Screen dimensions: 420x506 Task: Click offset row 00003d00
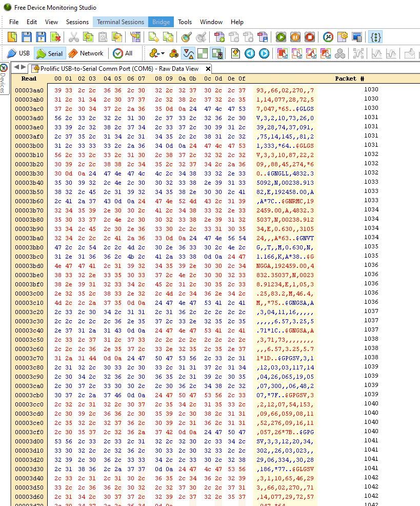pyautogui.click(x=29, y=441)
